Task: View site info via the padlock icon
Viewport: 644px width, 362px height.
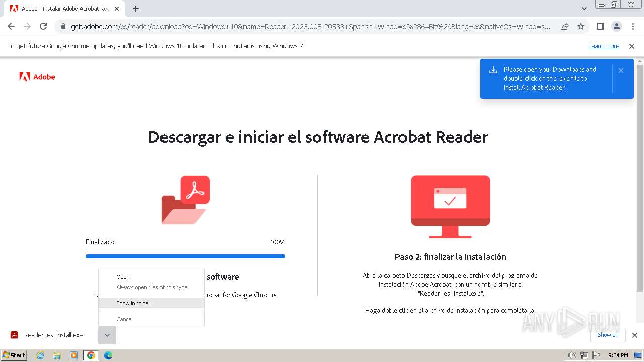Action: (x=63, y=27)
